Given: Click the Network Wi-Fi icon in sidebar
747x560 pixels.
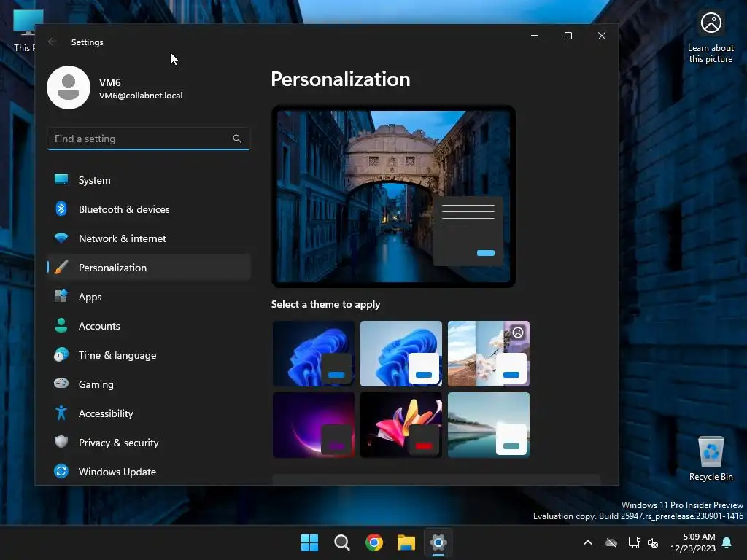Looking at the screenshot, I should tap(61, 238).
